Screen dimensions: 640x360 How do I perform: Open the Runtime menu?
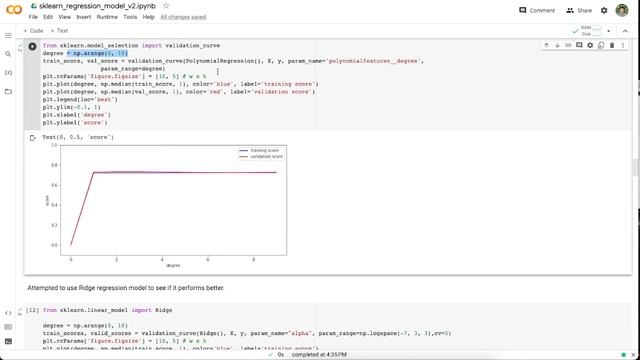(x=107, y=17)
